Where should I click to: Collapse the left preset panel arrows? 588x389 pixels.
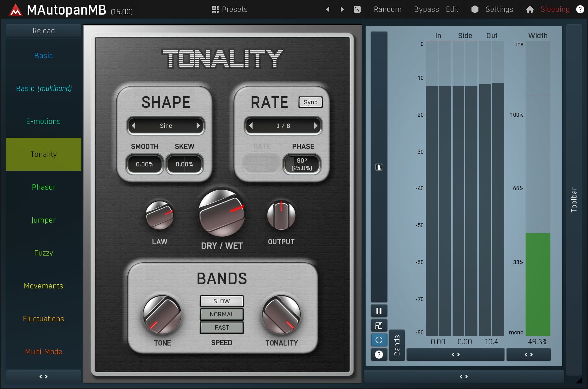(43, 376)
